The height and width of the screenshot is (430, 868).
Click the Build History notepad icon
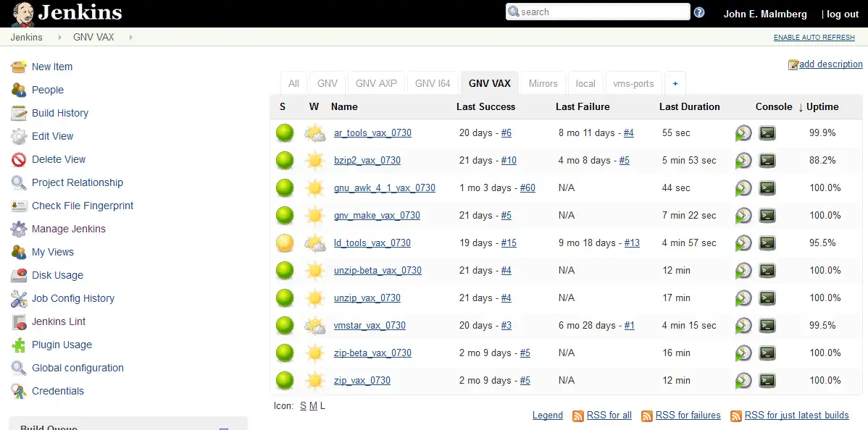pyautogui.click(x=19, y=113)
